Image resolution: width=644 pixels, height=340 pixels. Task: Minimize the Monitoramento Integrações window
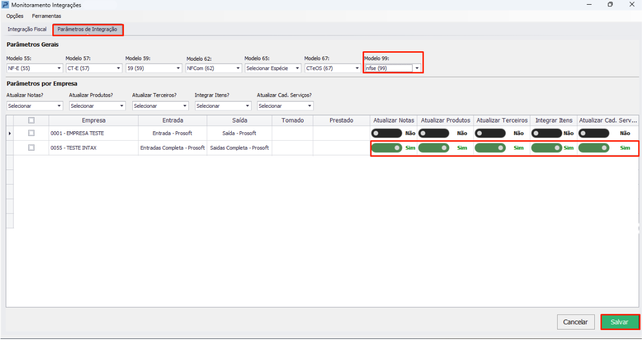pos(590,5)
